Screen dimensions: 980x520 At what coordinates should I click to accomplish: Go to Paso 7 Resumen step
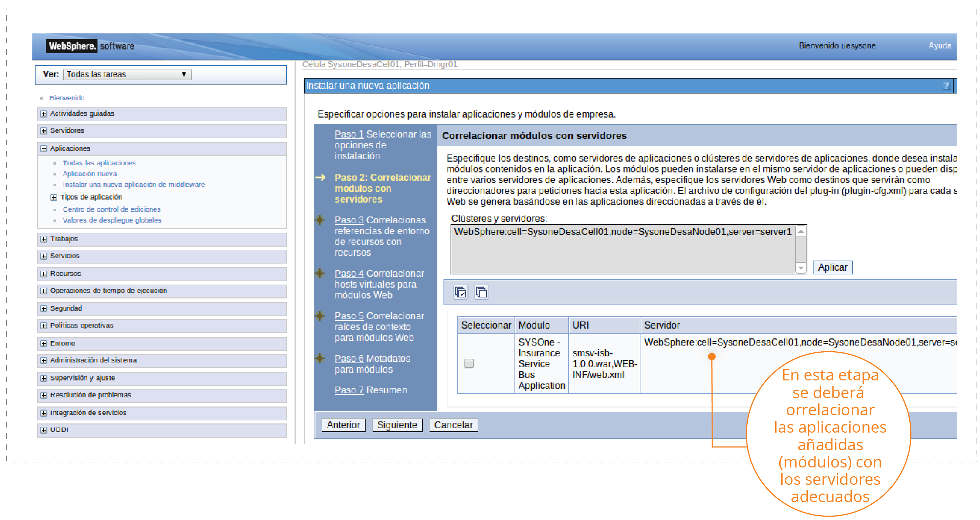[x=349, y=390]
